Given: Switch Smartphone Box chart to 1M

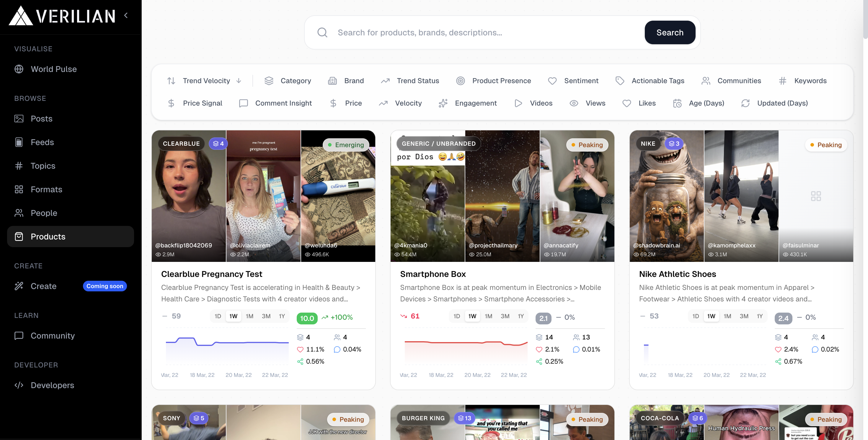Looking at the screenshot, I should pos(488,316).
